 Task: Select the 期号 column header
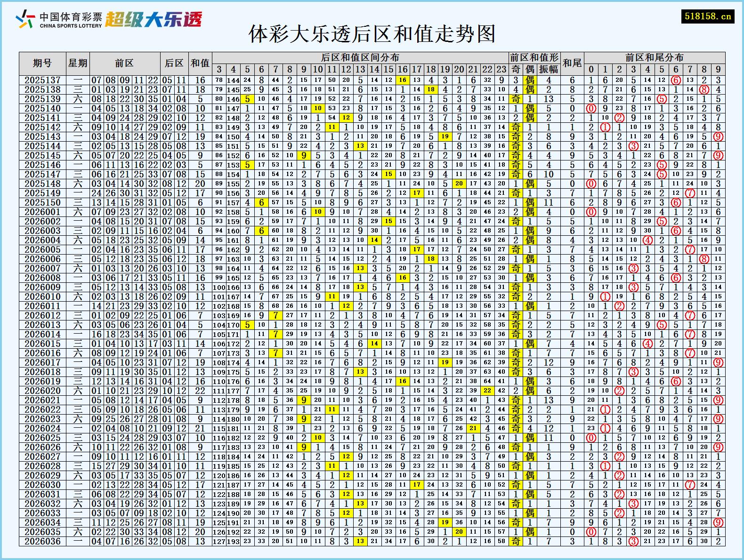[42, 63]
